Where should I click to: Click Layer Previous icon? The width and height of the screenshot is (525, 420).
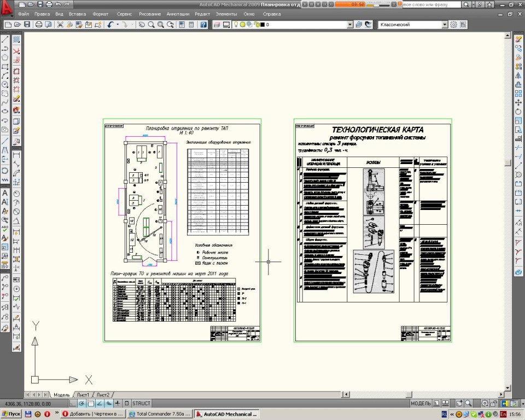point(368,25)
